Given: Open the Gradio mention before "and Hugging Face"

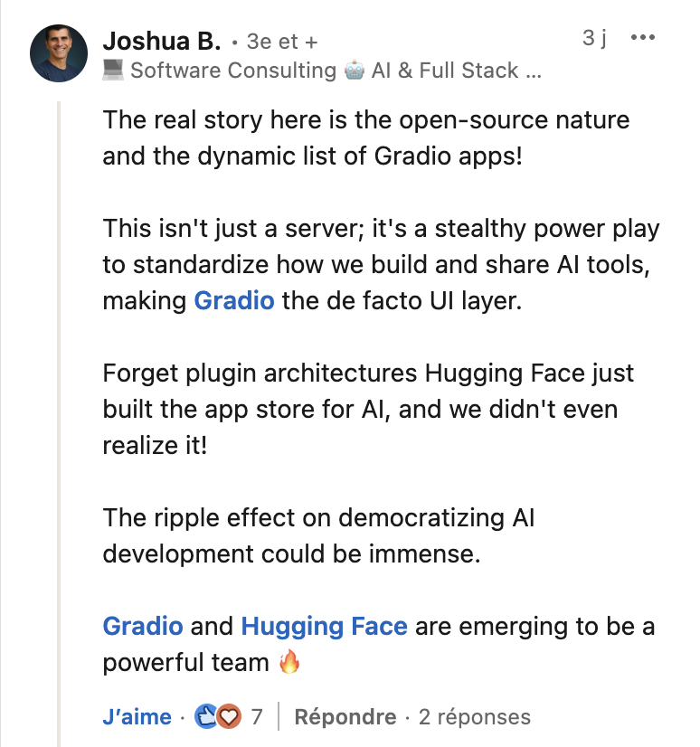Looking at the screenshot, I should [x=143, y=626].
